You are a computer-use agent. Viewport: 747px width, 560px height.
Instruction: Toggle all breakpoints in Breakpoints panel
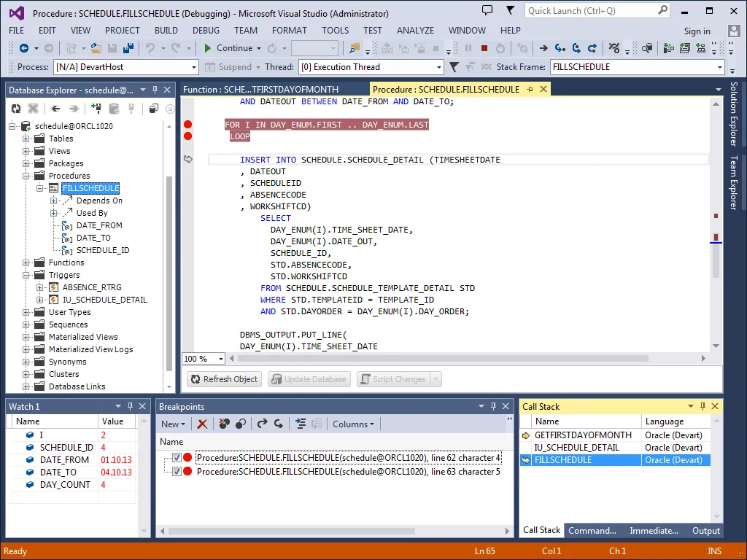pos(241,424)
